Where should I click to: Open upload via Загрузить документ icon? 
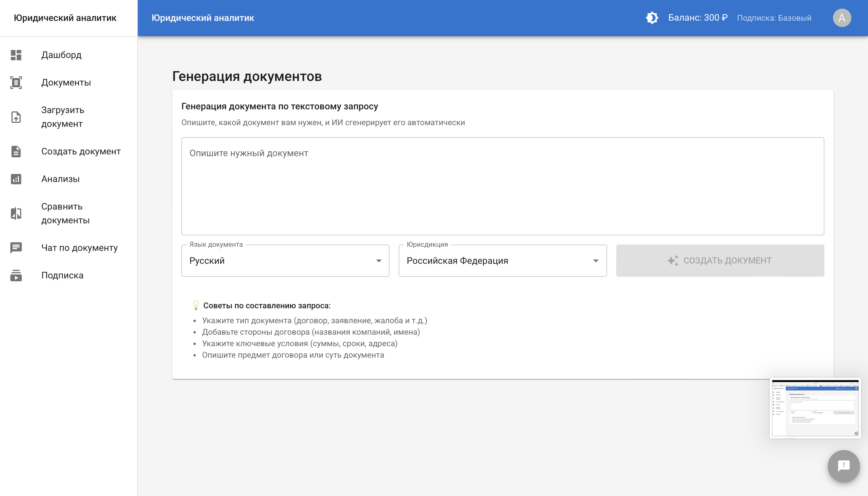16,117
